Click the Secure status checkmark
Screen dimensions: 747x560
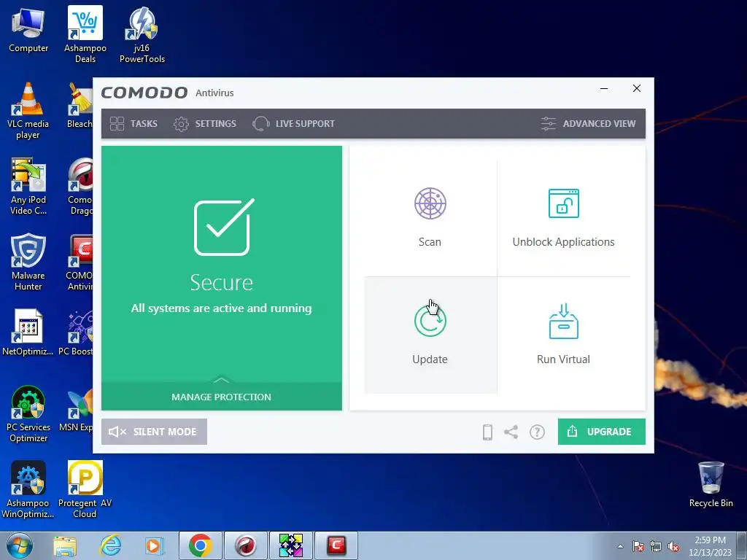click(223, 227)
